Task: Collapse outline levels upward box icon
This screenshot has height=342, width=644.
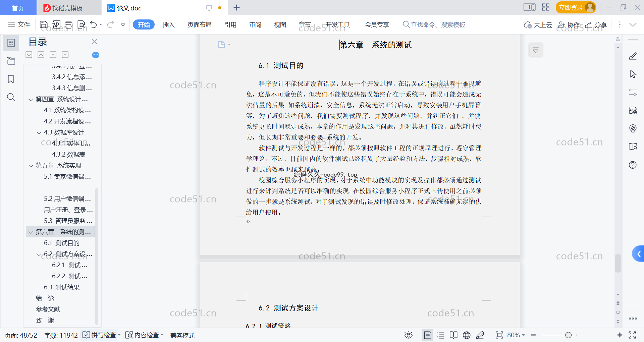Action: [x=41, y=55]
